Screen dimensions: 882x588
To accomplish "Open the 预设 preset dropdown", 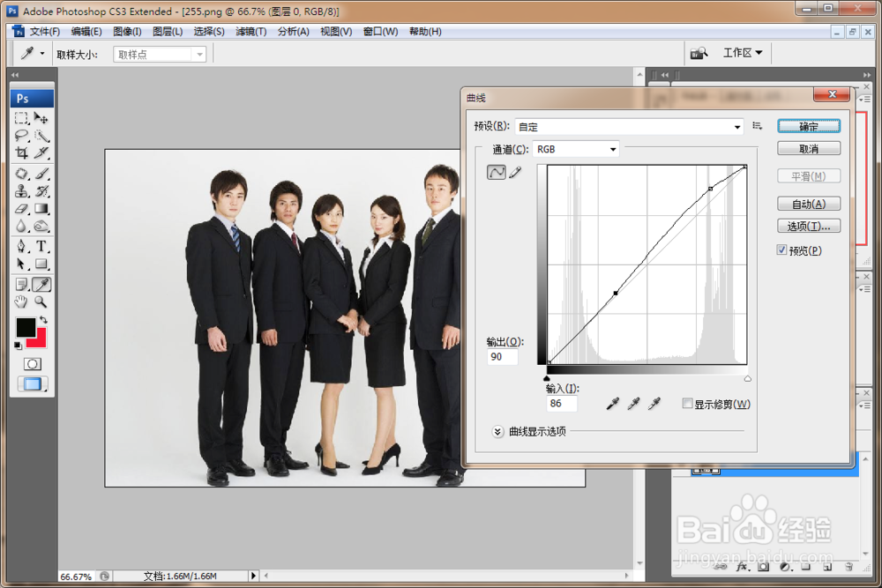I will click(629, 126).
